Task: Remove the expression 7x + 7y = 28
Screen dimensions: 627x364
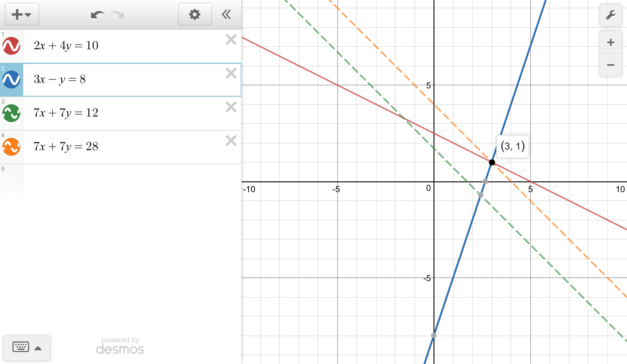Action: (231, 141)
